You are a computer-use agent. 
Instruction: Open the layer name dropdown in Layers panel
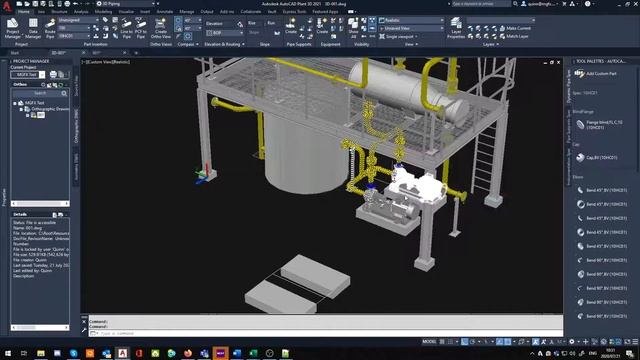501,20
